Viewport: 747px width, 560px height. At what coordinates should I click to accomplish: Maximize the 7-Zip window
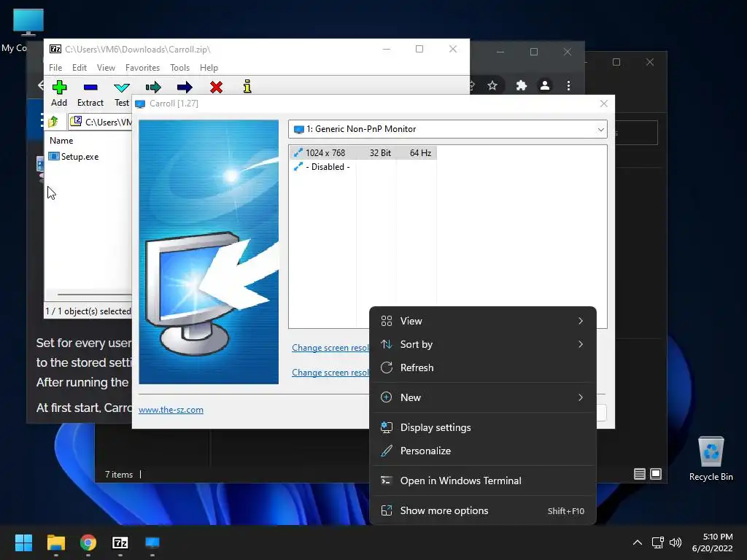point(419,49)
